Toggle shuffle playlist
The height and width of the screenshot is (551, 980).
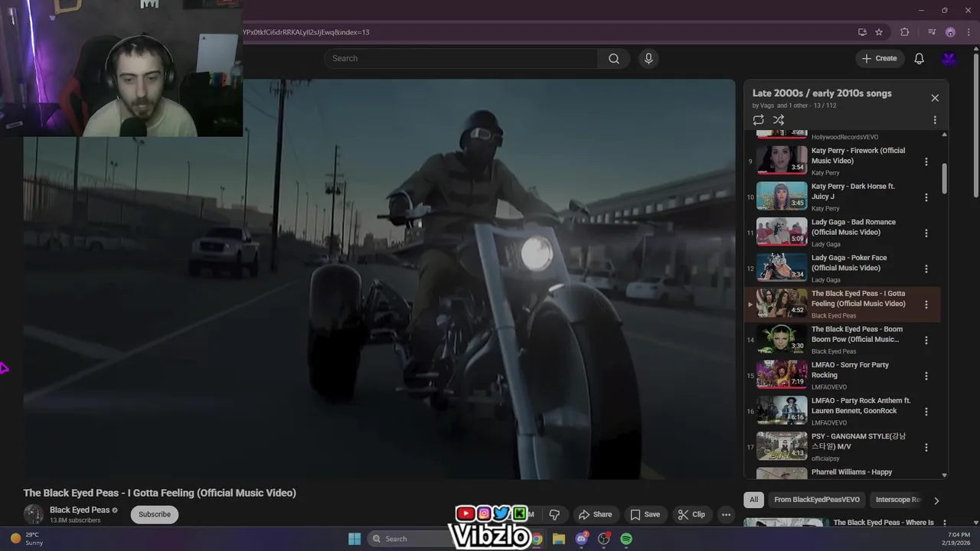[x=779, y=120]
